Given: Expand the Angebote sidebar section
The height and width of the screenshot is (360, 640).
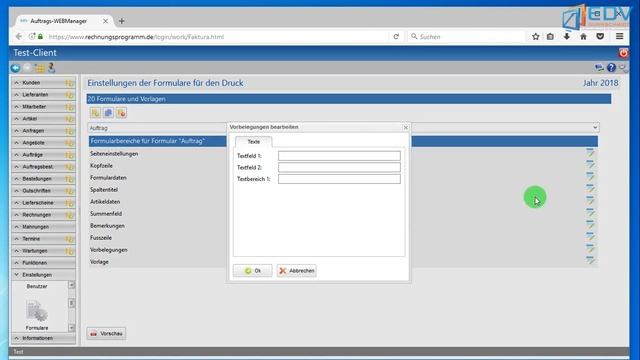Looking at the screenshot, I should pos(43,143).
